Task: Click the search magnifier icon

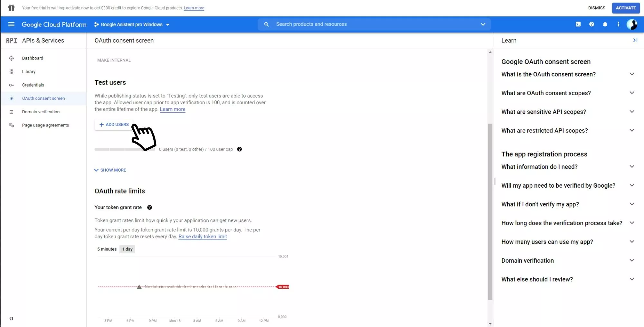Action: (266, 24)
